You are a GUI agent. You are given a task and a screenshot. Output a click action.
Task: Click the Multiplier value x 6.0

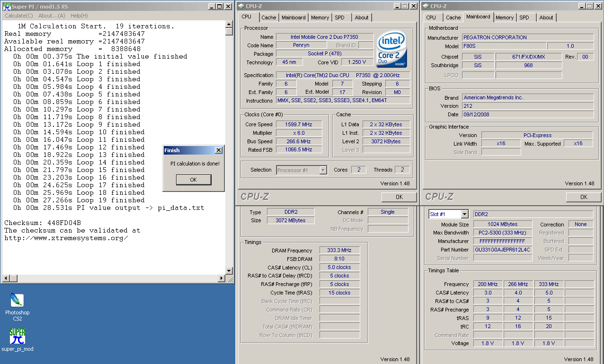pyautogui.click(x=299, y=133)
